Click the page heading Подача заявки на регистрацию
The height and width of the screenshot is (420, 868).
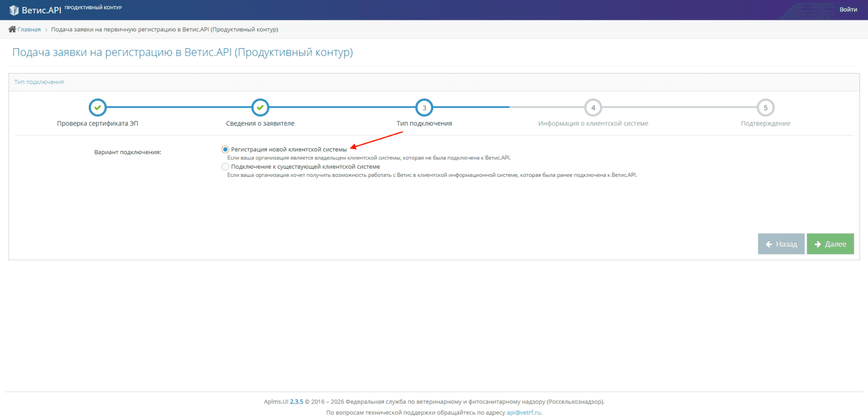coord(183,52)
